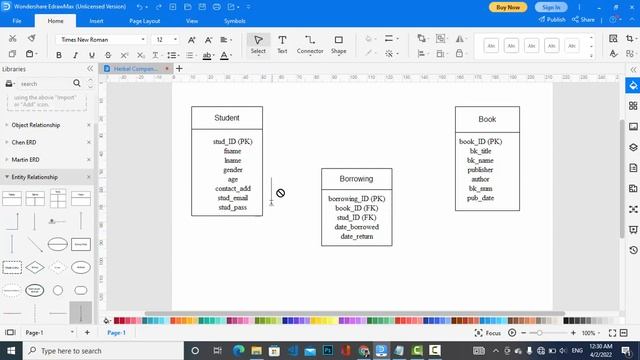Decrease font size icon

pyautogui.click(x=208, y=40)
